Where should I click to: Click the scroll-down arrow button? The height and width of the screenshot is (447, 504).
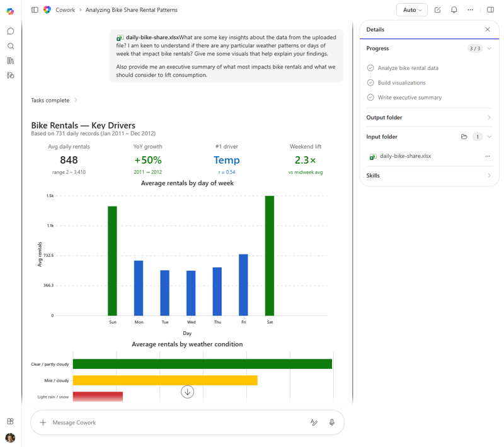click(187, 391)
